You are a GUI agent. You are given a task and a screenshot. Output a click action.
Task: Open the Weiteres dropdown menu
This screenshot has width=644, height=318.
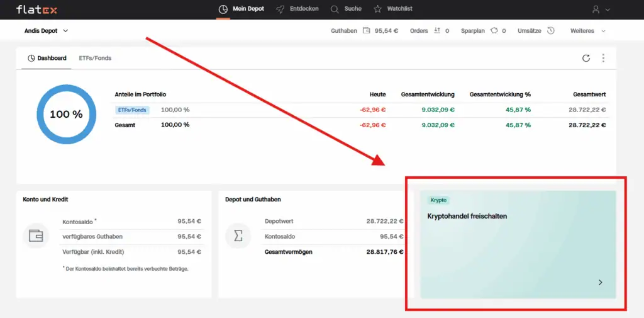[587, 30]
